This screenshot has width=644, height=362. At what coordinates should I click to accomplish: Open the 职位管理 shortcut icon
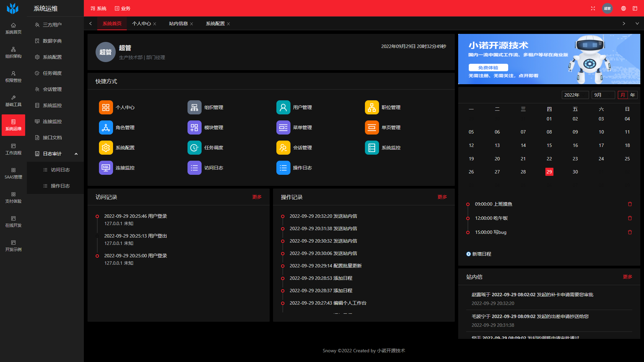click(372, 107)
